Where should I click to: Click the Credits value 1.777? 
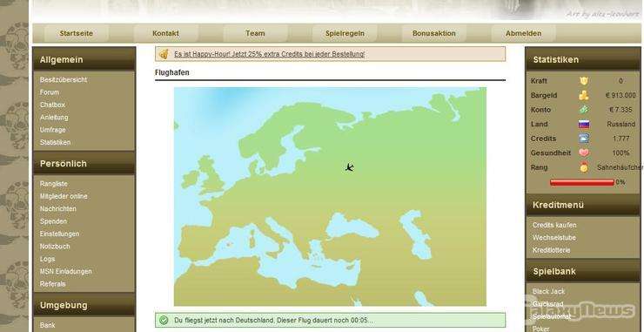tap(621, 139)
